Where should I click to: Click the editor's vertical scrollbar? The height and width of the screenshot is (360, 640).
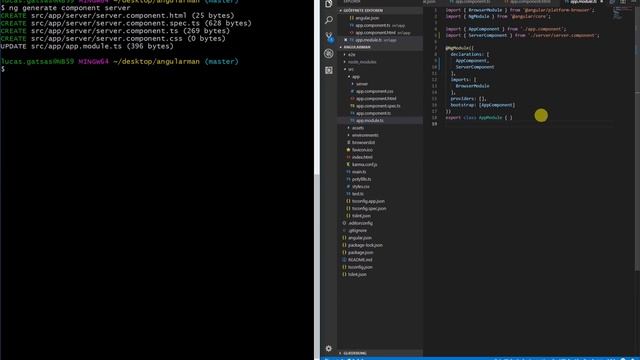click(637, 139)
